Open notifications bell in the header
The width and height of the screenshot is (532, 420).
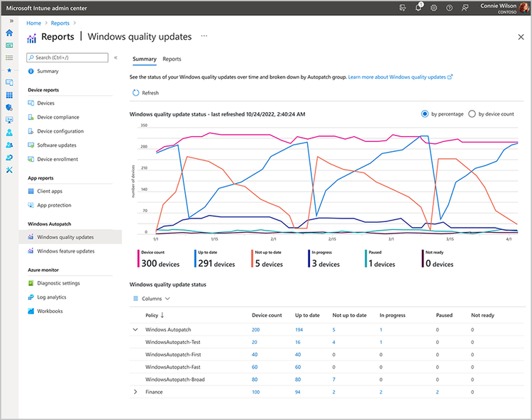click(x=419, y=8)
